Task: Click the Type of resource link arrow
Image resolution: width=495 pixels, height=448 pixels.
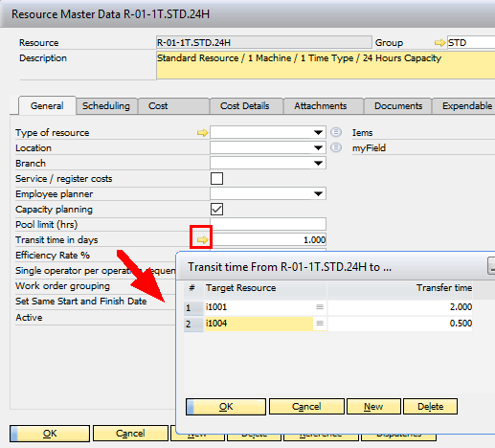Action: point(202,132)
